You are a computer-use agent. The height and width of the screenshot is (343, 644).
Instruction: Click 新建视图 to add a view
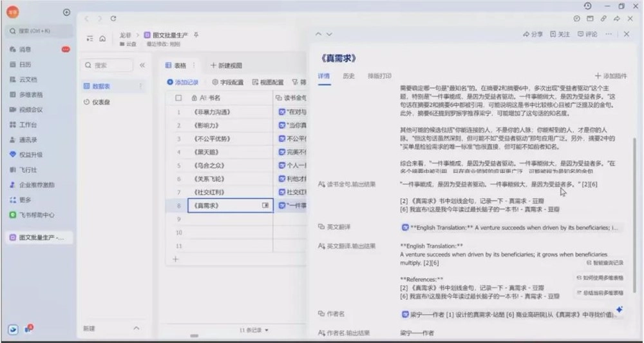coord(226,65)
